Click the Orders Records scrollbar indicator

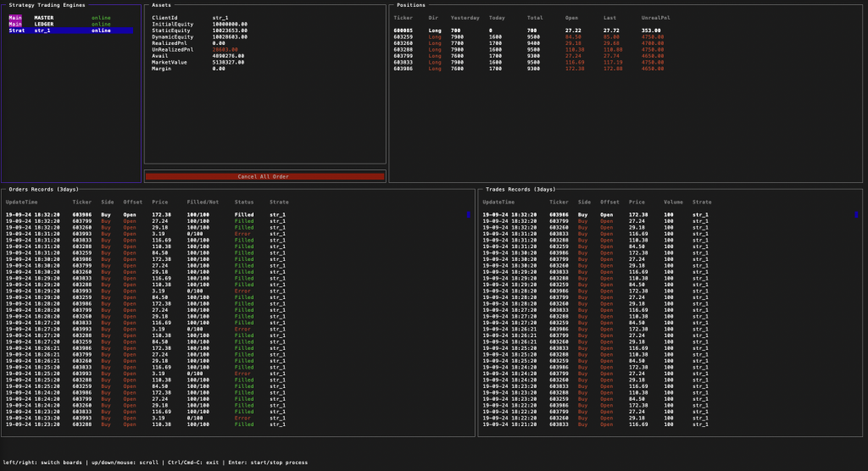point(468,214)
